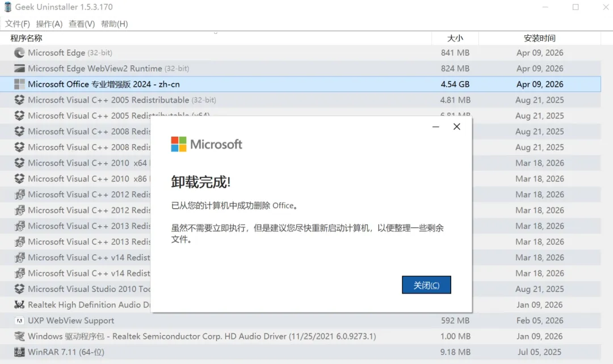Open the 查看(V) menu

[82, 24]
